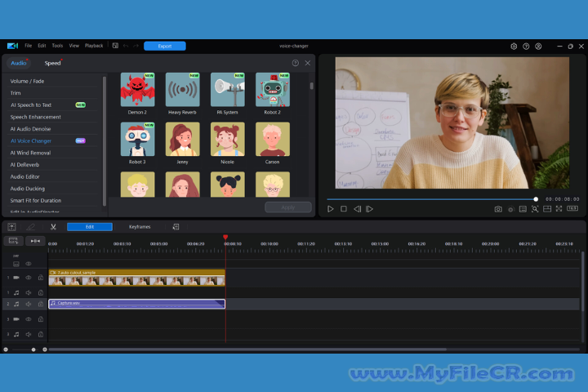Switch to the Audio tab
The width and height of the screenshot is (588, 392).
click(x=19, y=63)
